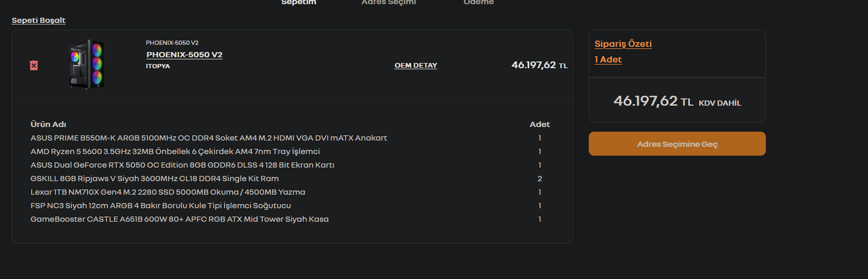Click the item price 46.197,62 TL
Screen dimensions: 868x279
click(539, 65)
